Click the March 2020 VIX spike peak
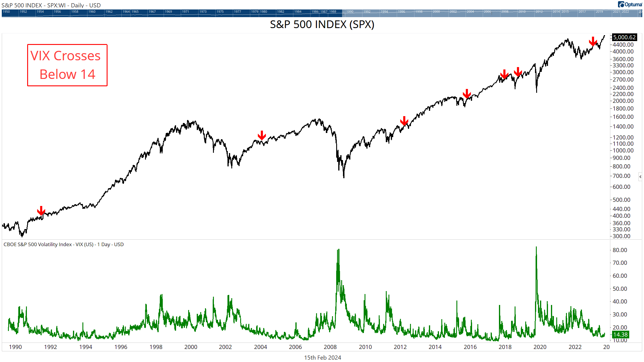The height and width of the screenshot is (362, 644). tap(536, 247)
